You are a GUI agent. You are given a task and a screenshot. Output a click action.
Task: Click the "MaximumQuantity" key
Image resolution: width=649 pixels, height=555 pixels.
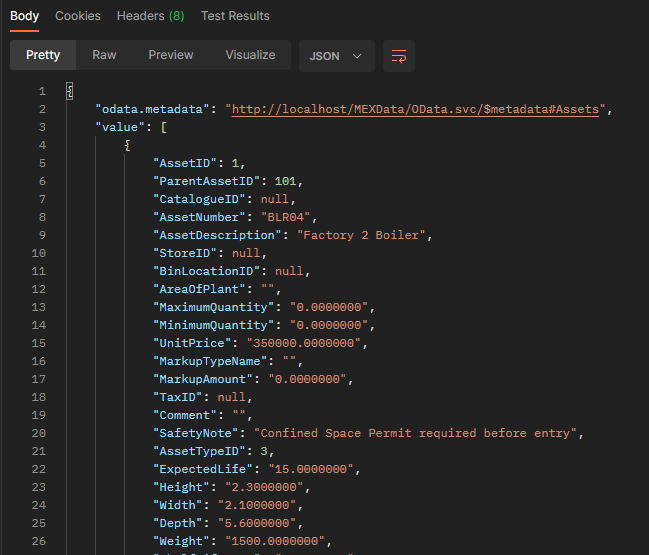click(214, 307)
